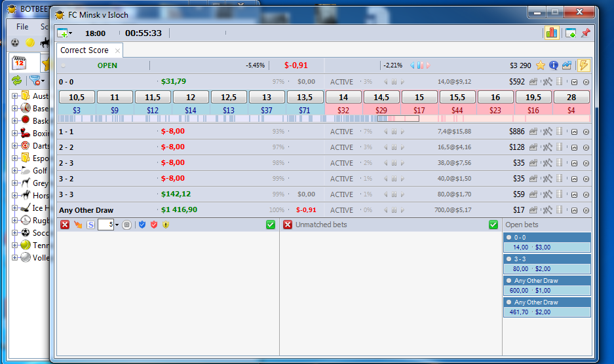Click the 14 lay odds button
Viewport: 614px width, 364px height.
(343, 97)
